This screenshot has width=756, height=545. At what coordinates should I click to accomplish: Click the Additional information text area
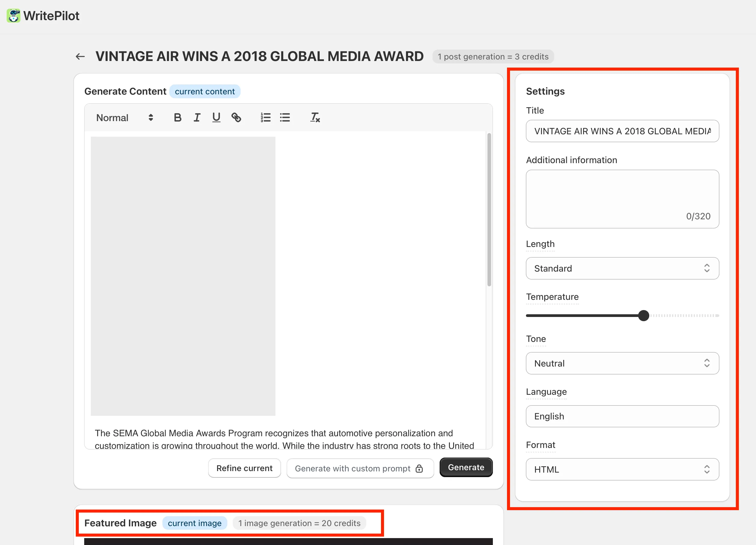[622, 199]
